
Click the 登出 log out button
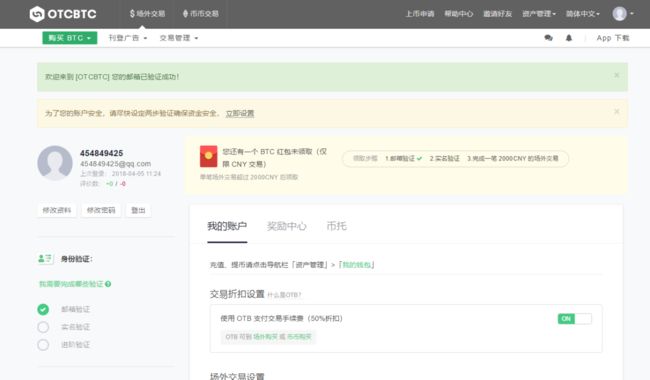pos(138,210)
